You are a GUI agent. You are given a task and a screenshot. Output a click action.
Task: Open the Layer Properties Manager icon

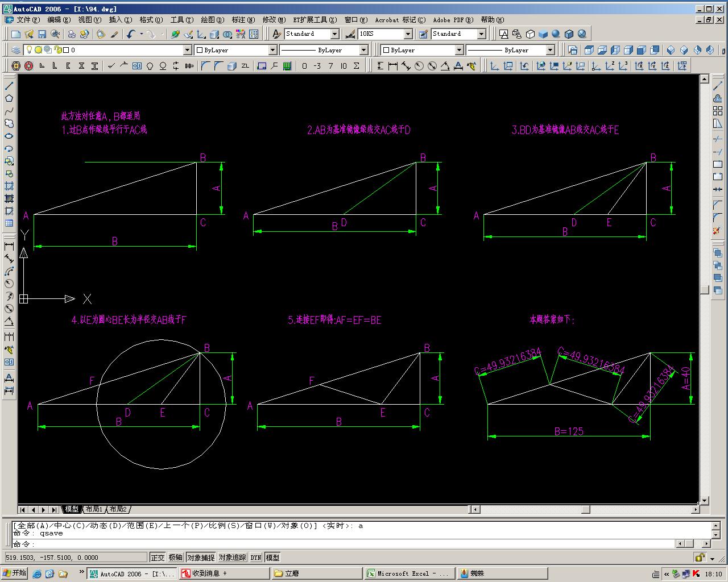pyautogui.click(x=16, y=50)
